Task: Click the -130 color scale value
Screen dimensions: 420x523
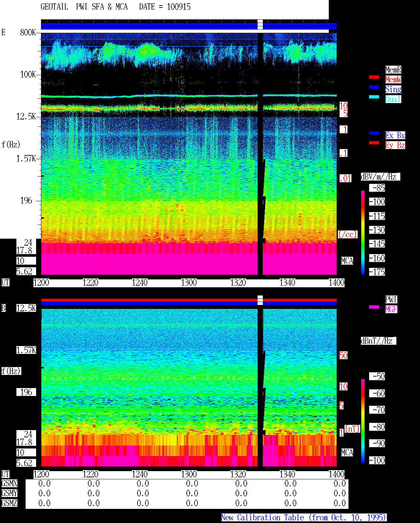Action: coord(377,230)
